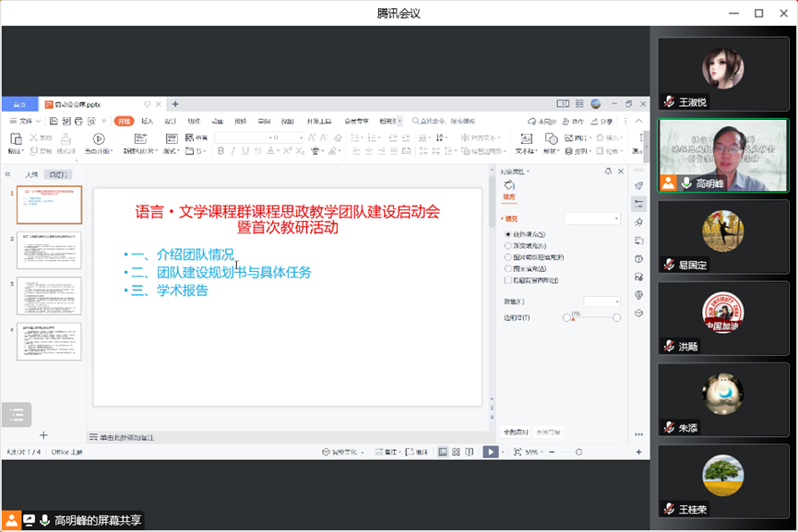Select slide 2 thumbnail
The height and width of the screenshot is (532, 798).
[x=49, y=250]
